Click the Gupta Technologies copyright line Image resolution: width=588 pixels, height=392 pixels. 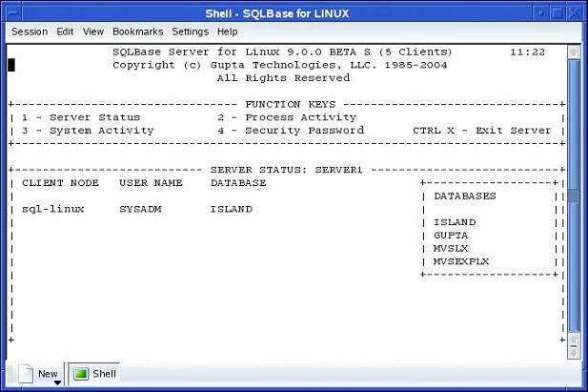click(280, 65)
